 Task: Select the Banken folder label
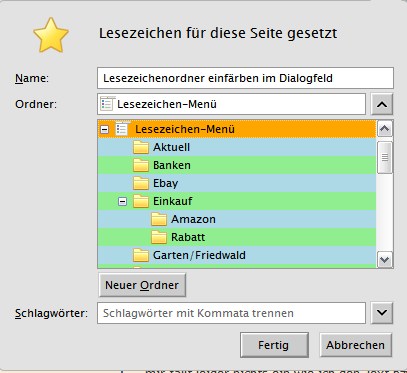[172, 165]
